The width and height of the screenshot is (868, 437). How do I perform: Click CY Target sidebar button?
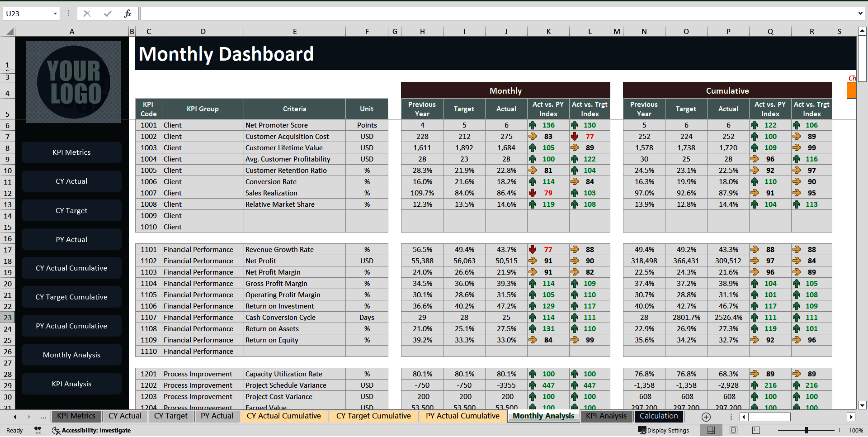71,211
